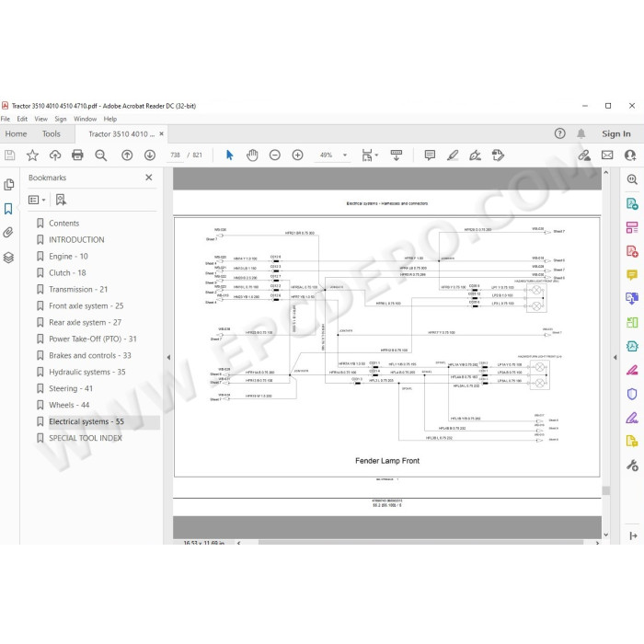
Task: Toggle the Page Thumbnails panel
Action: tap(8, 184)
